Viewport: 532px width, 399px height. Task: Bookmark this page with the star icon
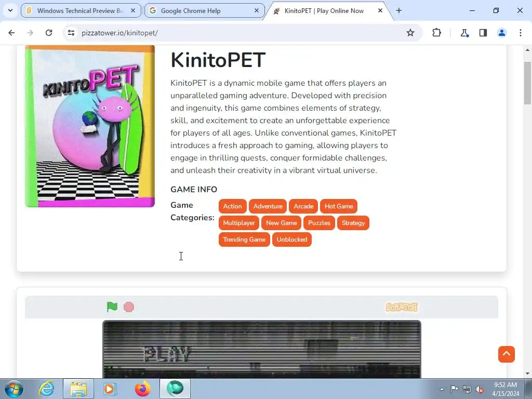410,33
